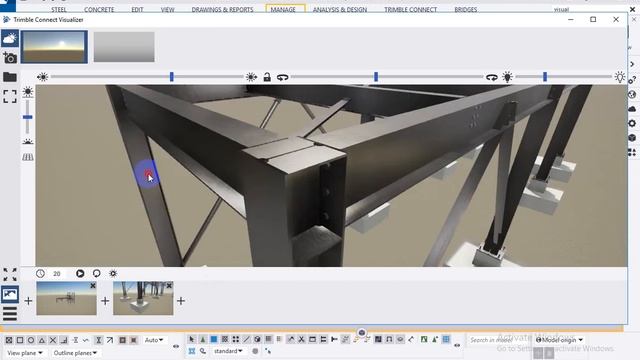Click the add camera snapshot icon

pos(9,58)
